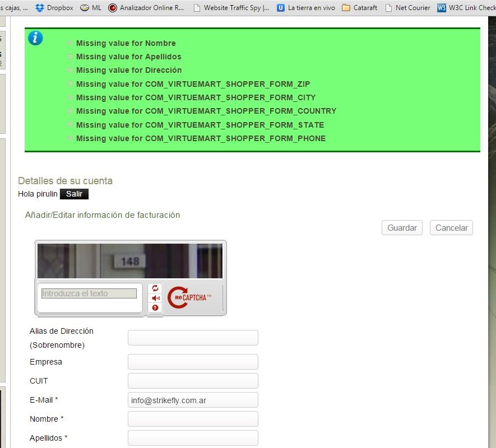
Task: Click the Empresa input field
Action: pos(193,362)
